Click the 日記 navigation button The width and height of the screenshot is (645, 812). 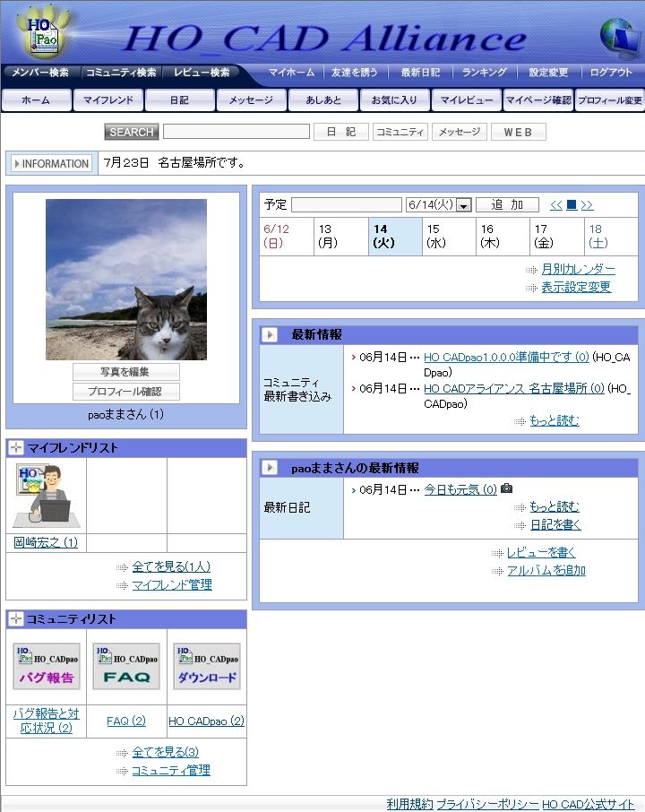180,100
